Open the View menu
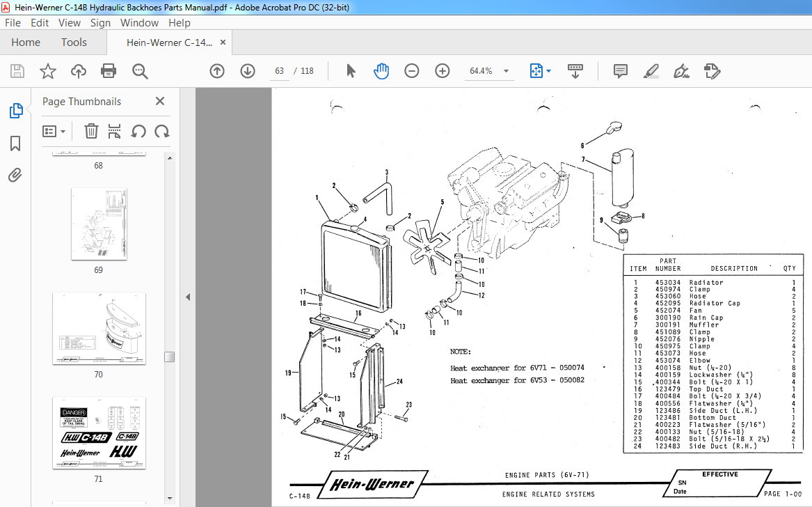812x507 pixels. tap(70, 23)
